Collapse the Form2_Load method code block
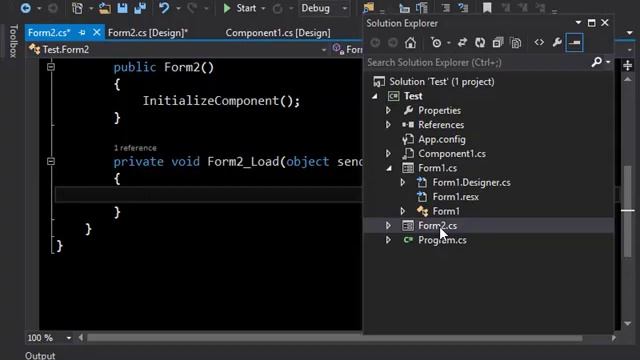The image size is (640, 360). point(51,161)
